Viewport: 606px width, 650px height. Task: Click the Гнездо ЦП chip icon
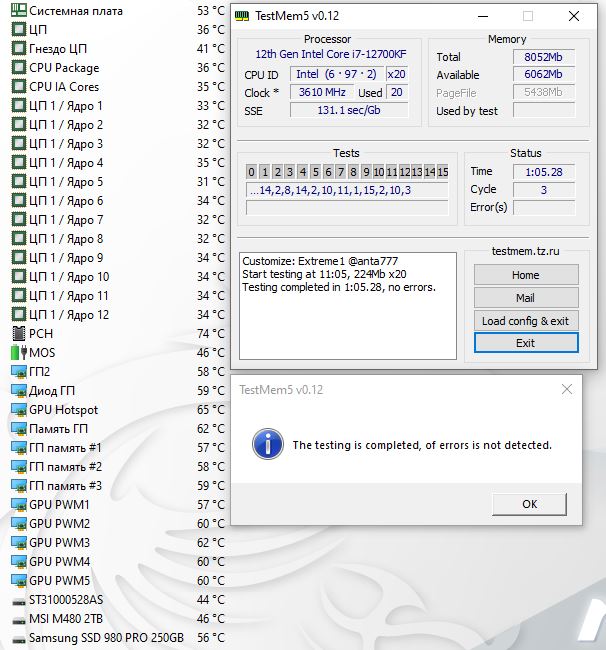pos(19,49)
